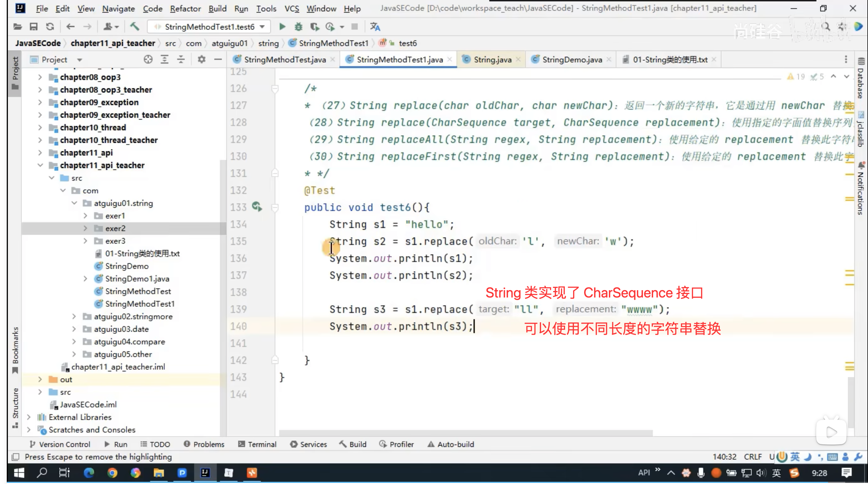The image size is (868, 484).
Task: Click the green Run button in toolbar
Action: click(282, 27)
